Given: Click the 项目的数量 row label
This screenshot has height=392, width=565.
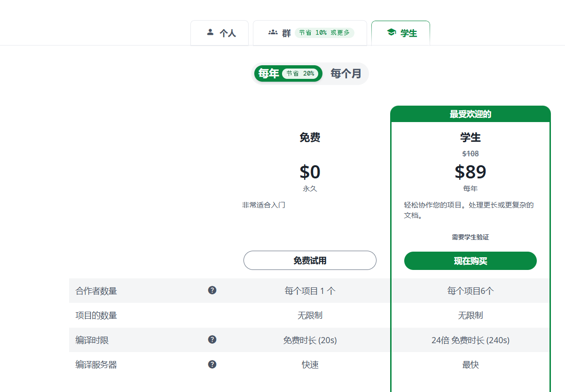Looking at the screenshot, I should [x=96, y=315].
